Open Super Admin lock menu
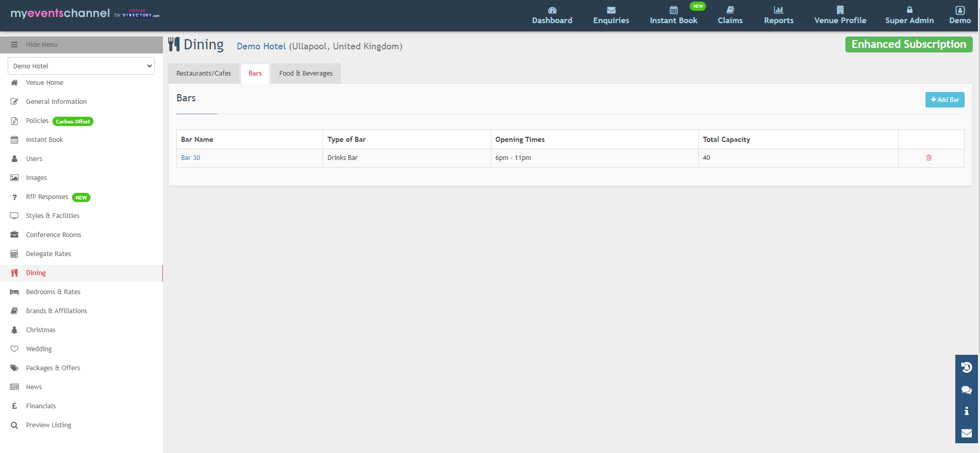 coord(909,15)
